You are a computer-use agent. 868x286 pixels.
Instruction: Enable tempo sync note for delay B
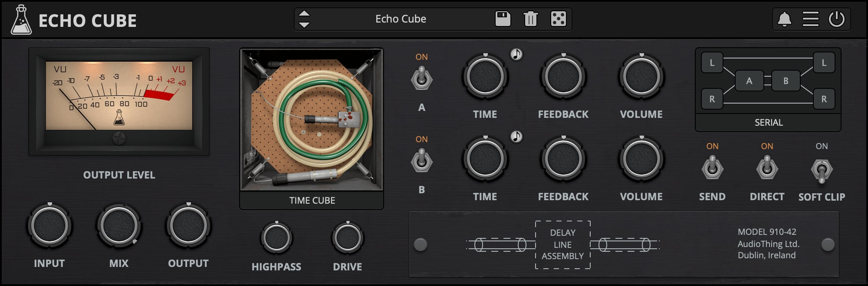tap(516, 136)
